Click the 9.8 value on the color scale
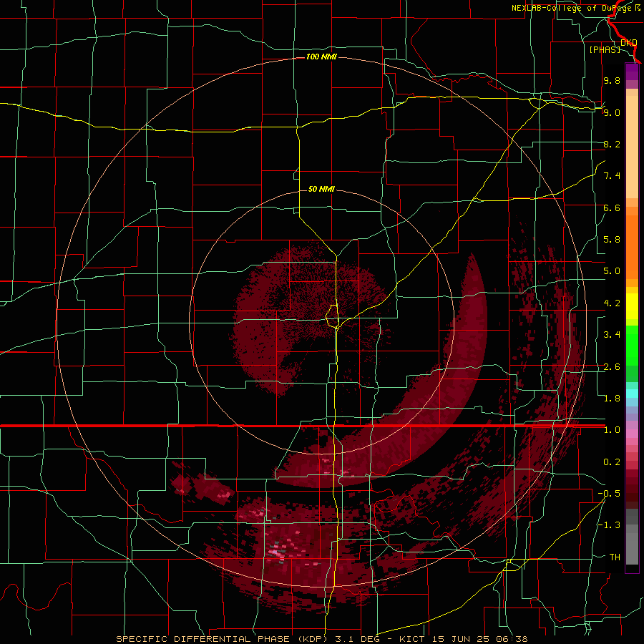This screenshot has width=644, height=644. click(x=612, y=80)
